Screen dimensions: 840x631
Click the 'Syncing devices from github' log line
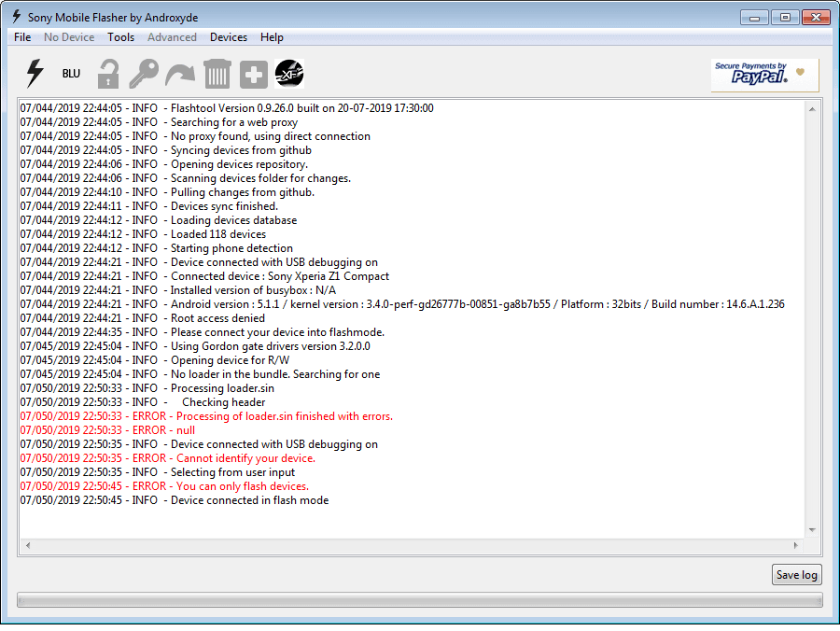click(x=166, y=150)
